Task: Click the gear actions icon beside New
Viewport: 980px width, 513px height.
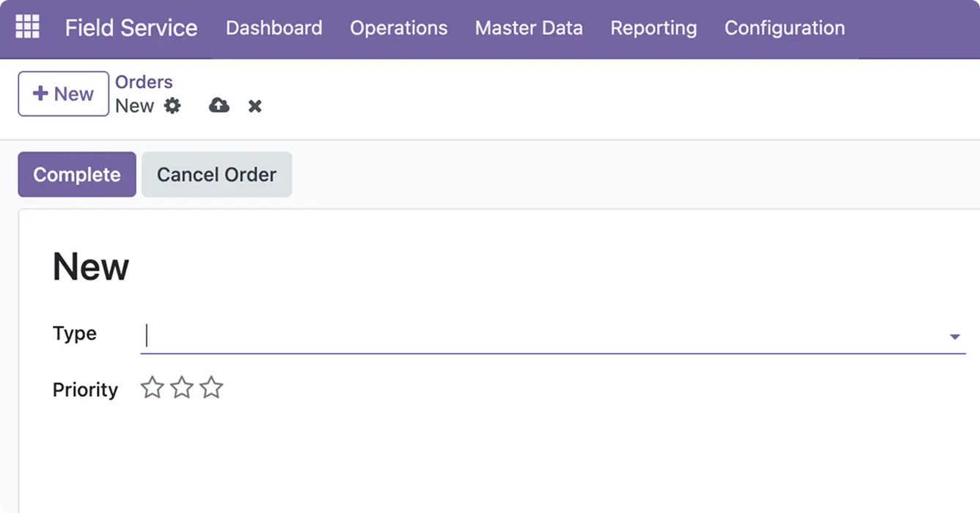Action: click(x=172, y=106)
